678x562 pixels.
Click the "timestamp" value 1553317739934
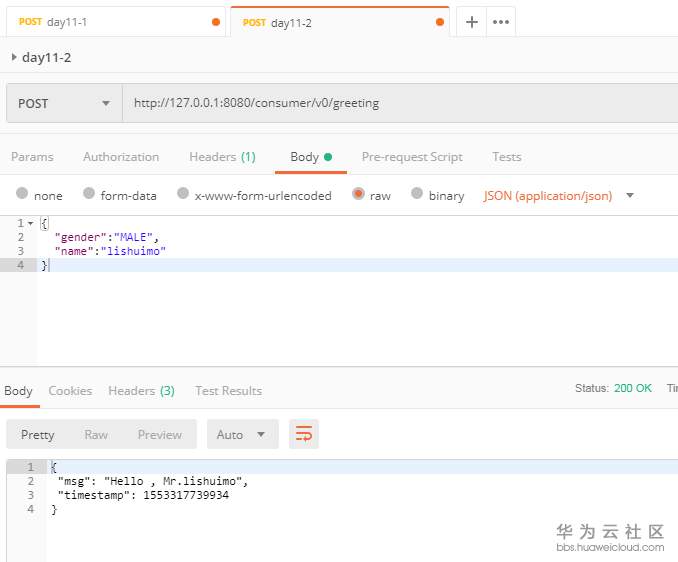pos(186,495)
